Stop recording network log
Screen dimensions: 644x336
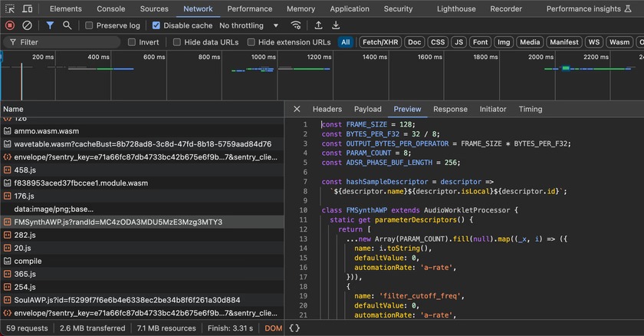pyautogui.click(x=10, y=25)
